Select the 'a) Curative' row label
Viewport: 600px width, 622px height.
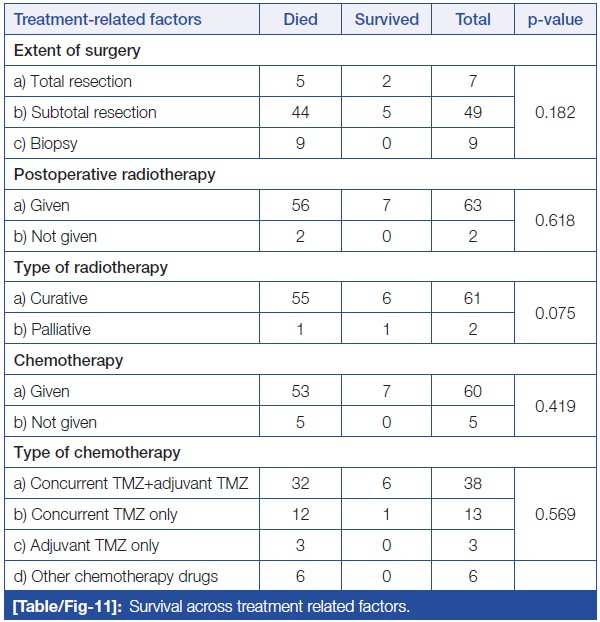pos(52,298)
